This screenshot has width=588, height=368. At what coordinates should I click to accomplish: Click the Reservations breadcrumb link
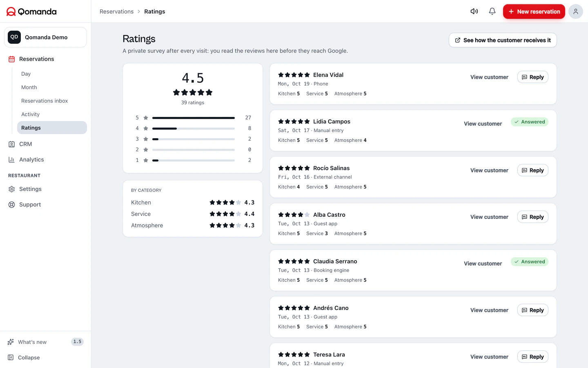tap(116, 11)
